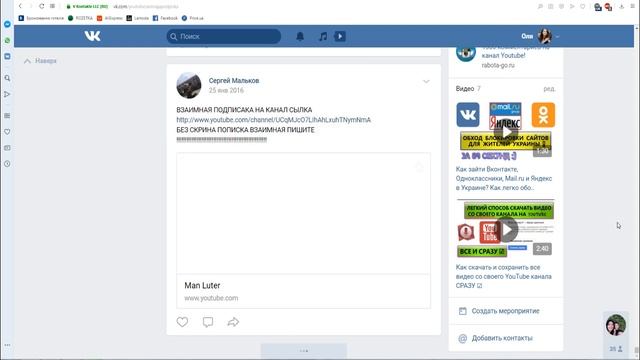The width and height of the screenshot is (640, 360).
Task: Open the ROZETKA bookmark
Action: 81,18
